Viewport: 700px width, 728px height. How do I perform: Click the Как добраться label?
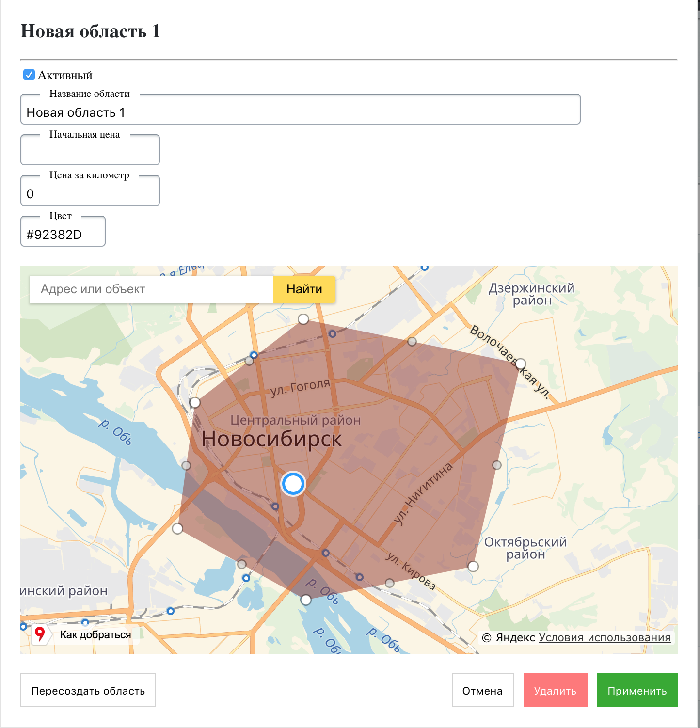pyautogui.click(x=95, y=635)
